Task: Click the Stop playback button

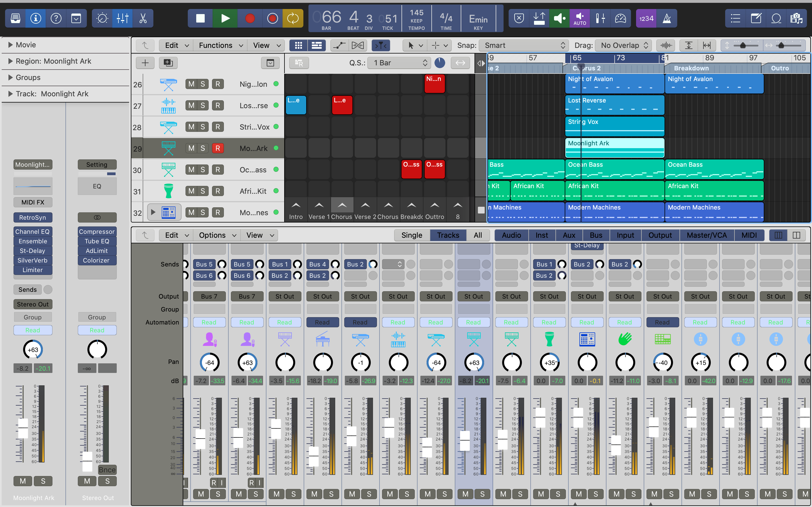Action: click(200, 18)
